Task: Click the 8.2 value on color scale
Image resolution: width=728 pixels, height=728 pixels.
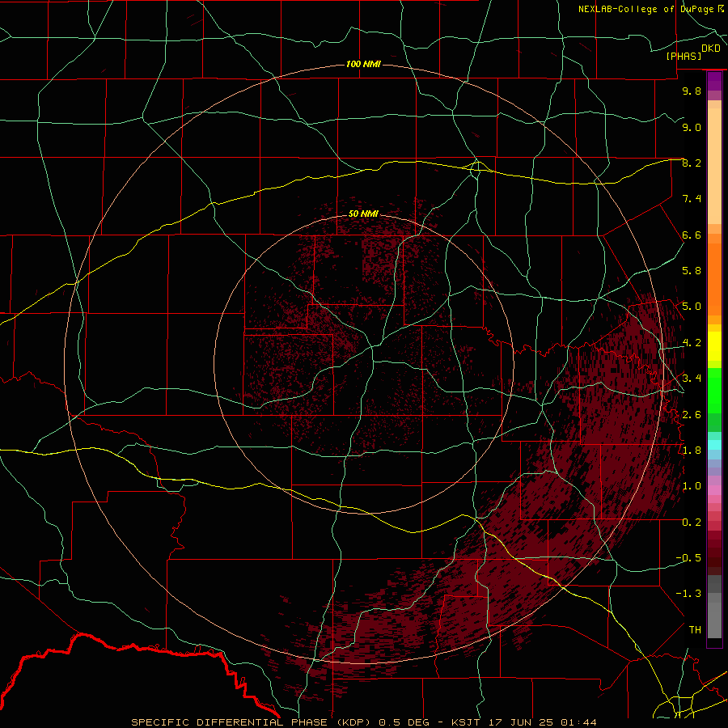Action: (692, 163)
